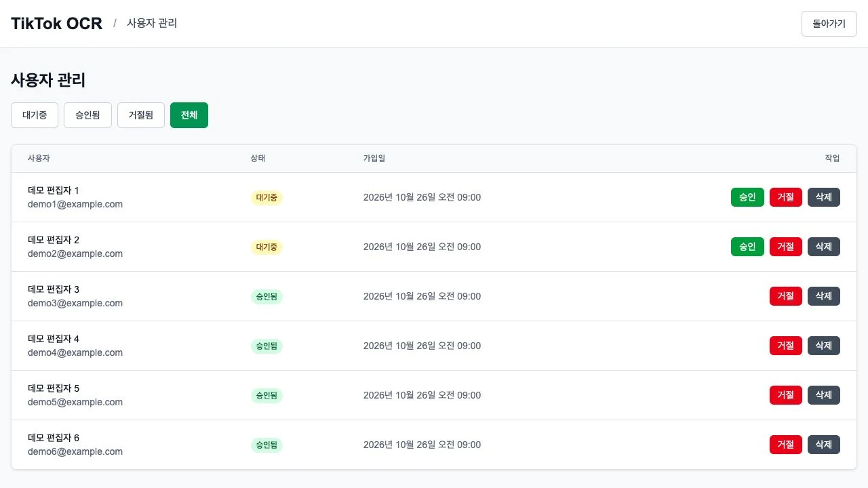Click the 사용자 column header
868x488 pixels.
coord(39,158)
